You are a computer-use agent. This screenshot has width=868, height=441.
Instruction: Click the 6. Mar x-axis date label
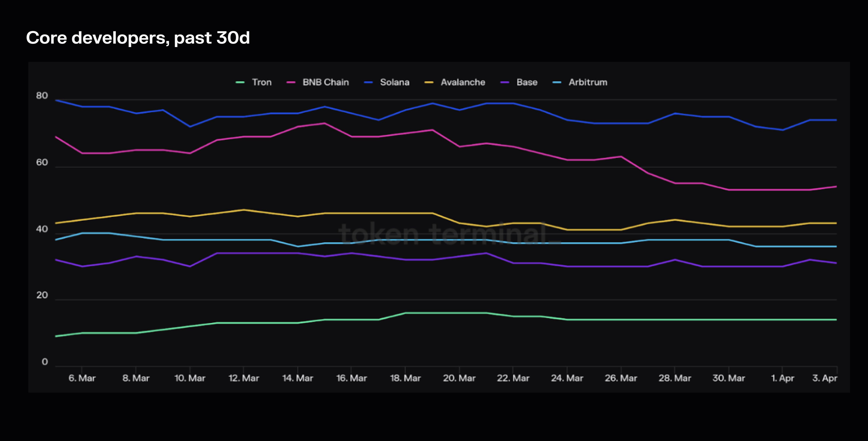click(x=82, y=378)
